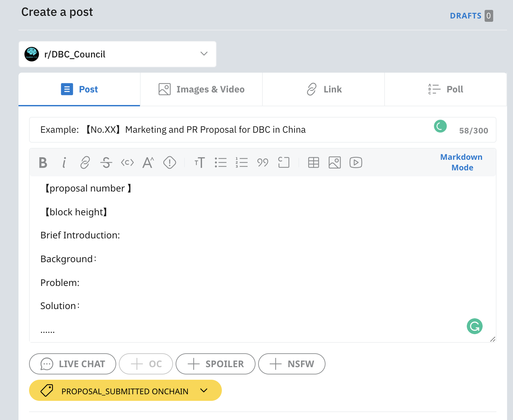Toggle the OC tag

coord(146,364)
